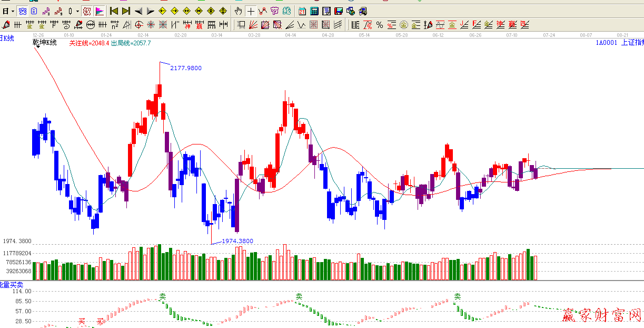Select the red crosshair circle drawing tool

tap(138, 24)
